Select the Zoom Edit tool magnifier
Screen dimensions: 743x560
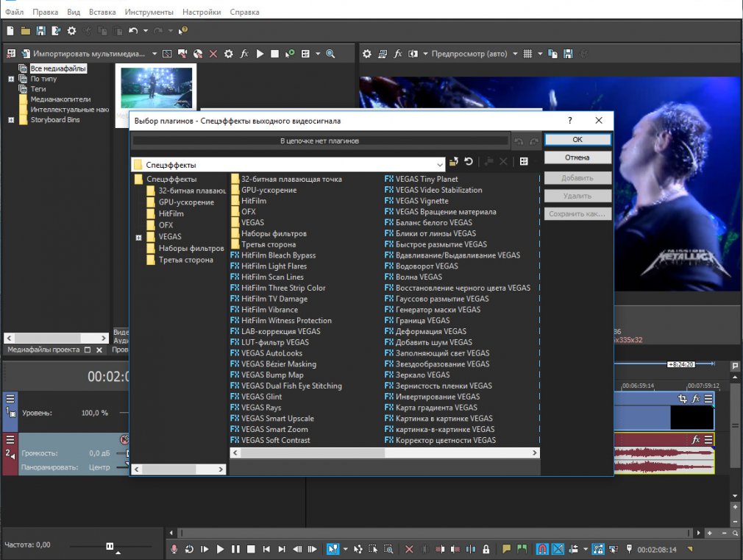388,549
